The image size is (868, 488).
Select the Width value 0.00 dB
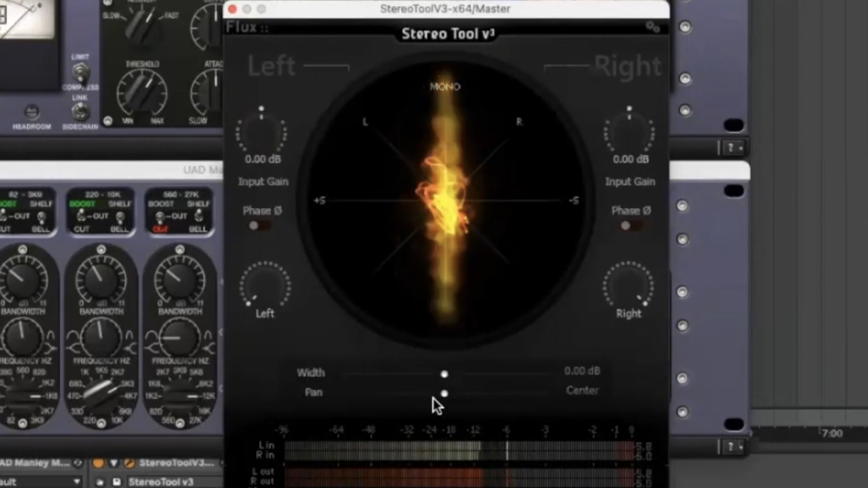pos(582,371)
